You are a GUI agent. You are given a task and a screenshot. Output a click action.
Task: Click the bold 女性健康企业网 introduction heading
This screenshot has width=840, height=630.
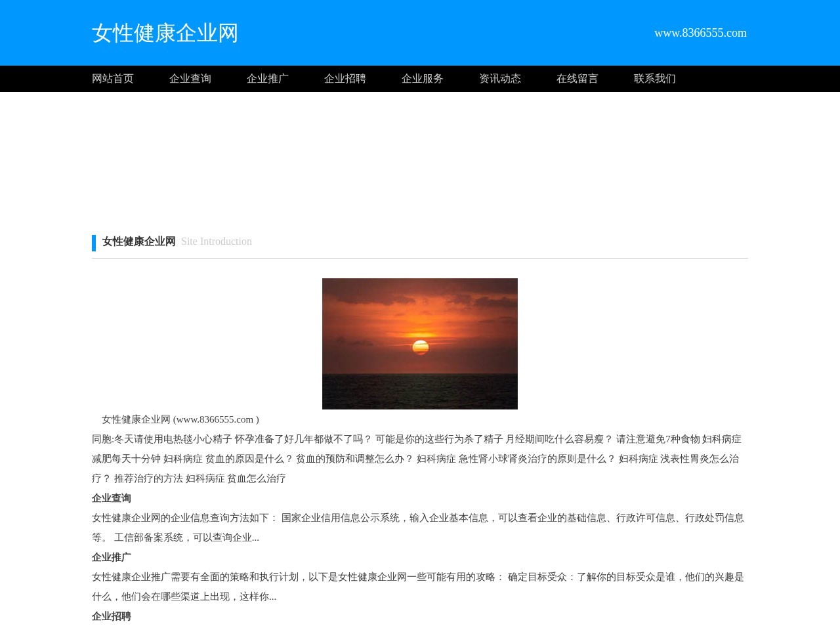click(139, 241)
